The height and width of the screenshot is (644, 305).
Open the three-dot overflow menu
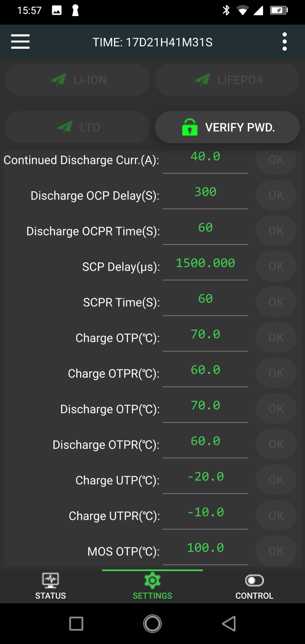(285, 42)
